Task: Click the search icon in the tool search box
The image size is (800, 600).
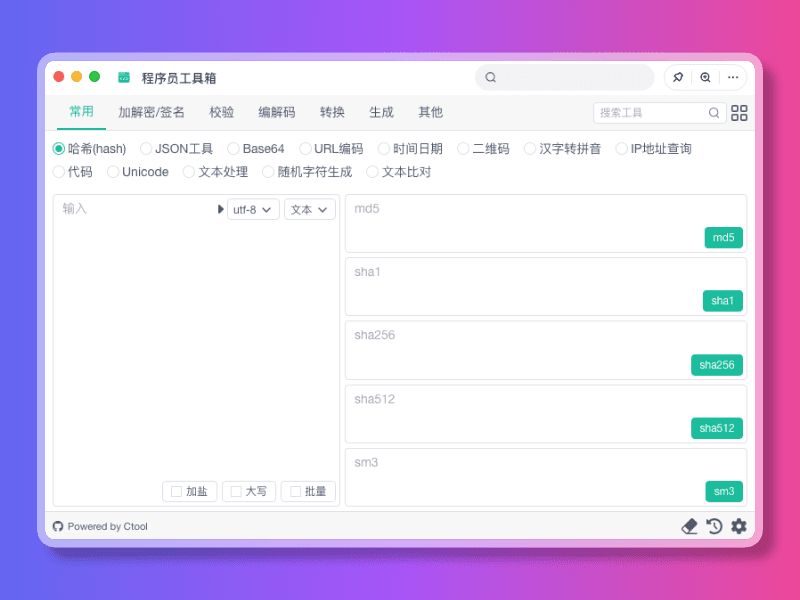Action: (x=712, y=113)
